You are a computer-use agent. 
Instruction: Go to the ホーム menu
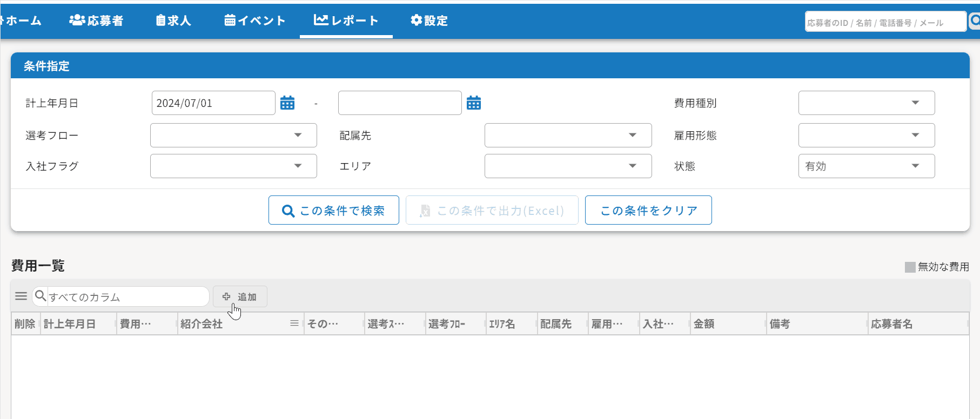coord(22,21)
